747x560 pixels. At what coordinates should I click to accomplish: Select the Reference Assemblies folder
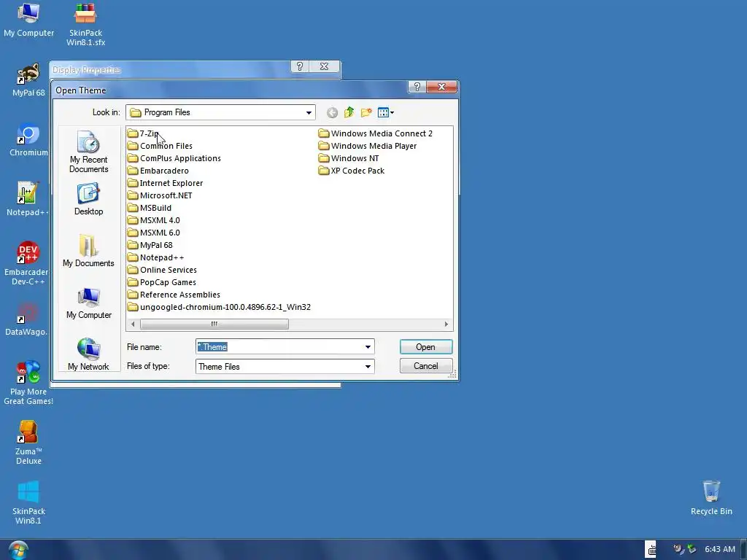(174, 295)
